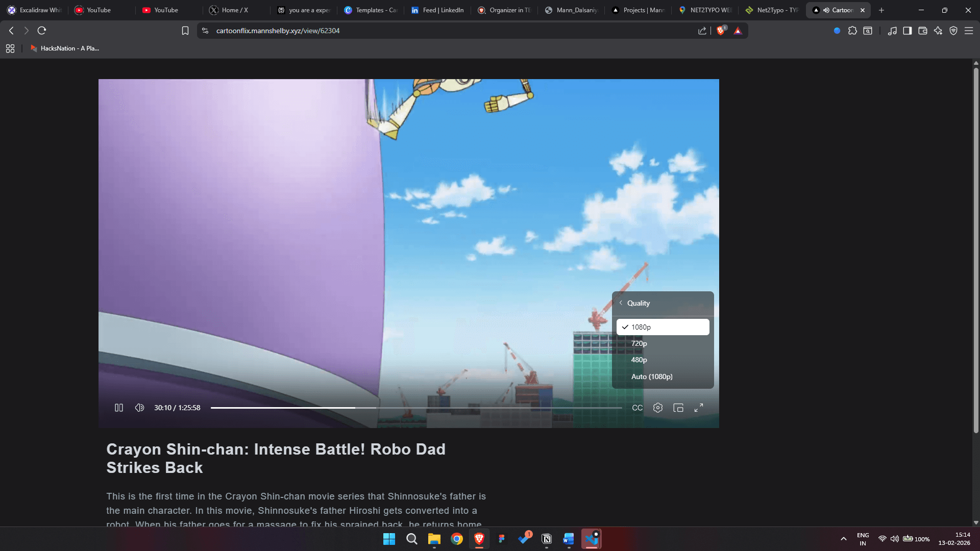Switch video quality to 720p
This screenshot has width=980, height=551.
663,343
